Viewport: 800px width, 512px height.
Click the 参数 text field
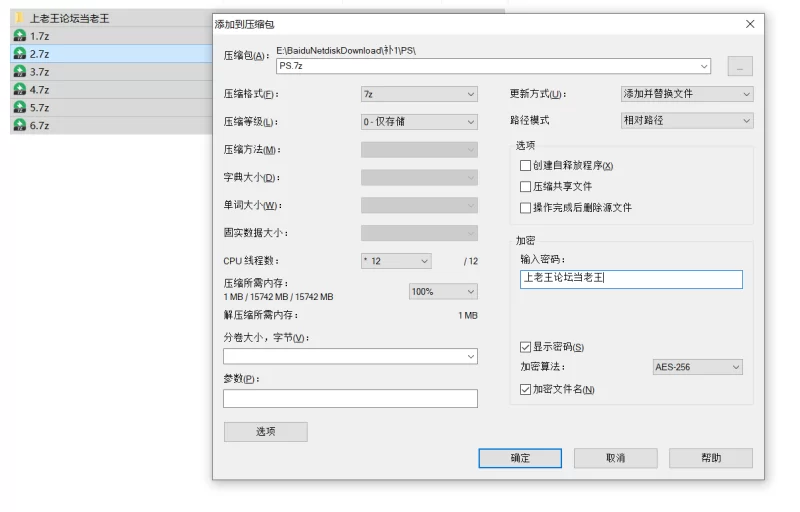point(350,399)
